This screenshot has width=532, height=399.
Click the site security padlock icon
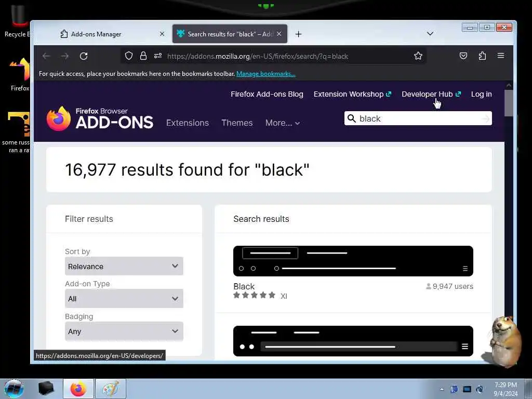click(x=143, y=56)
